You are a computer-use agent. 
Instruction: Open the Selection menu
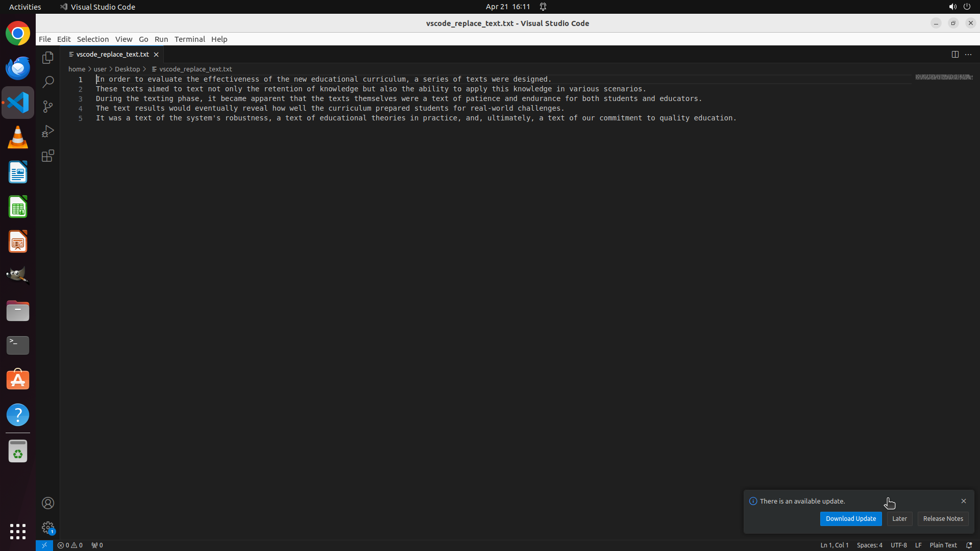92,39
